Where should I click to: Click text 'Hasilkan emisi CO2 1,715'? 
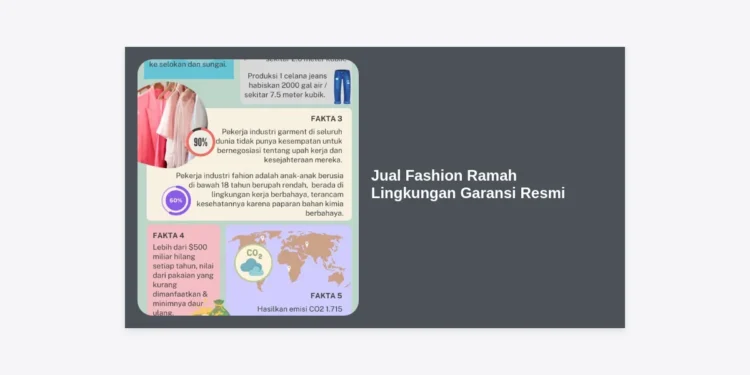pyautogui.click(x=300, y=309)
